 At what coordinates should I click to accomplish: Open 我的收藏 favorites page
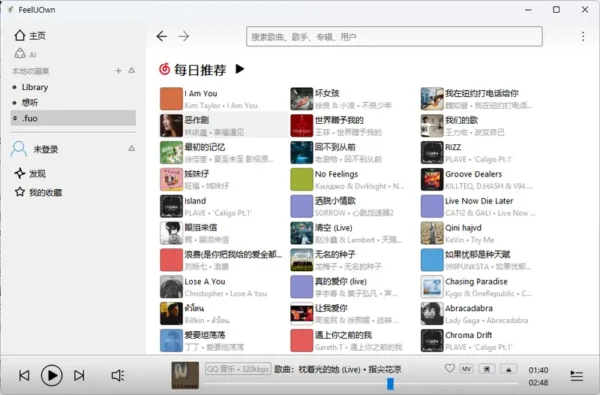coord(38,192)
